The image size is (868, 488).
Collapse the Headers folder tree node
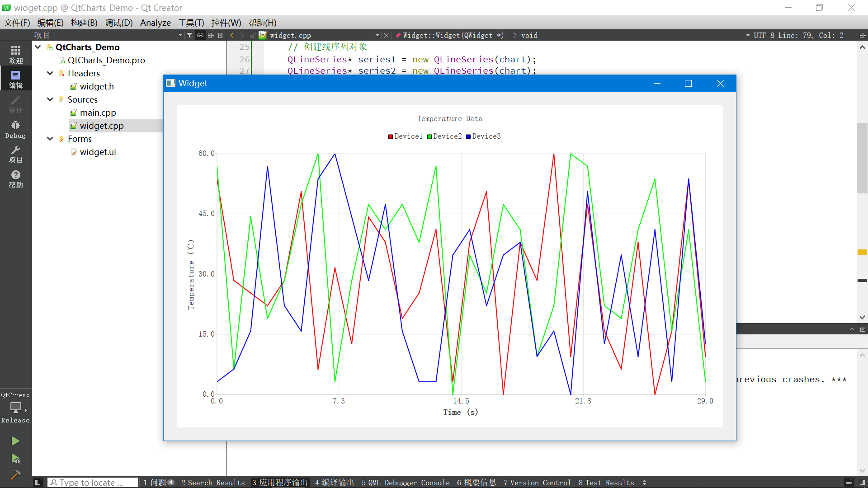[50, 73]
